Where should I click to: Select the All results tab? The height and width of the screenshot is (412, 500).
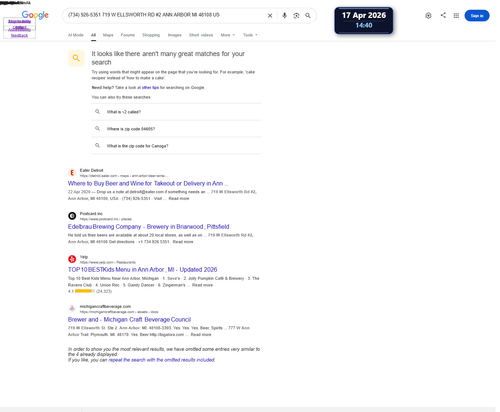[x=93, y=35]
